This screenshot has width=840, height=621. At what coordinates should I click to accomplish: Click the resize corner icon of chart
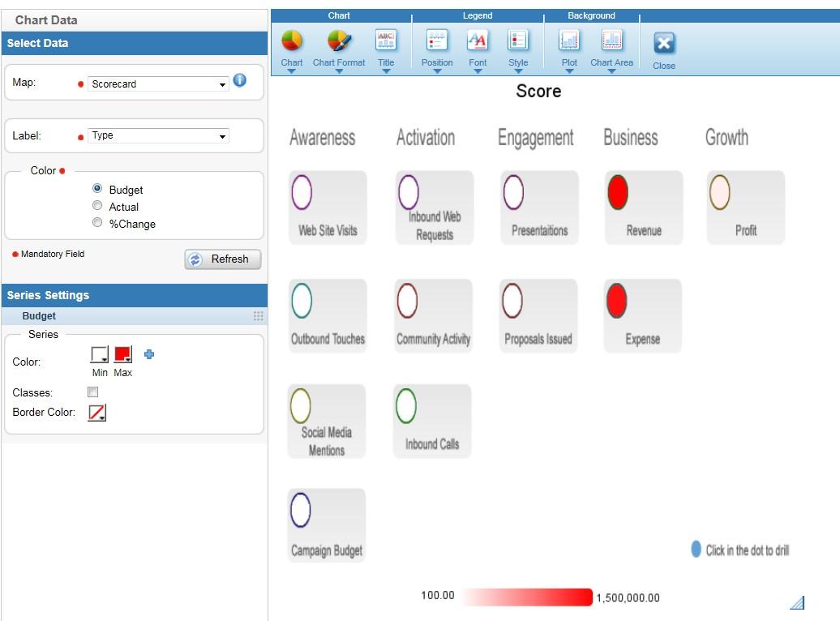click(x=797, y=603)
